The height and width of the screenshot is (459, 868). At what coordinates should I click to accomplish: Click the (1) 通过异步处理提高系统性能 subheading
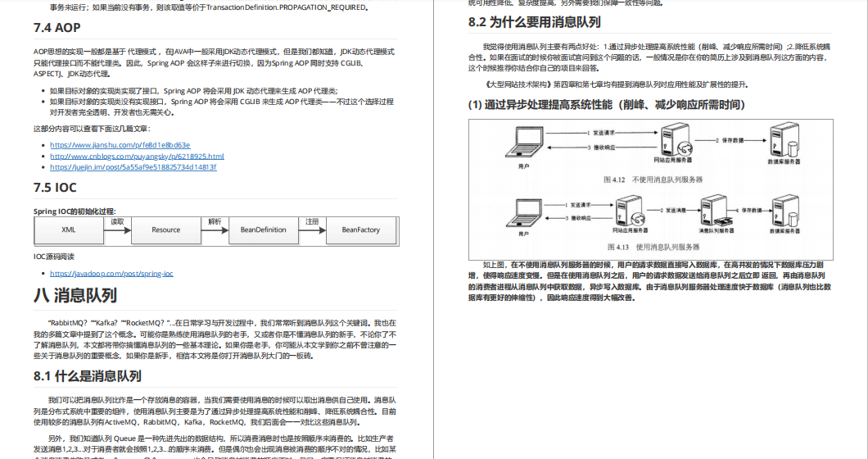(x=607, y=105)
